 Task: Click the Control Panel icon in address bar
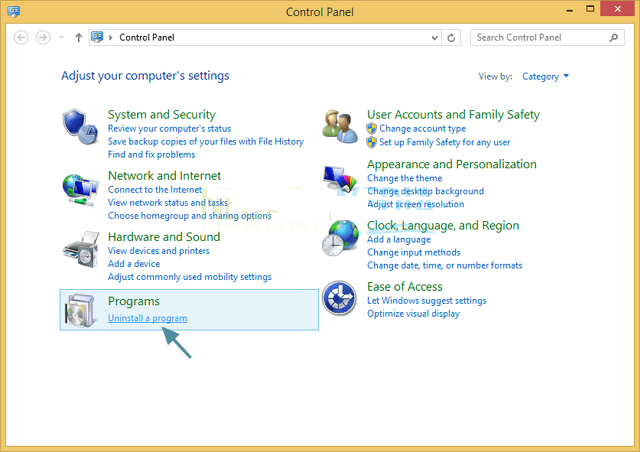click(x=97, y=37)
